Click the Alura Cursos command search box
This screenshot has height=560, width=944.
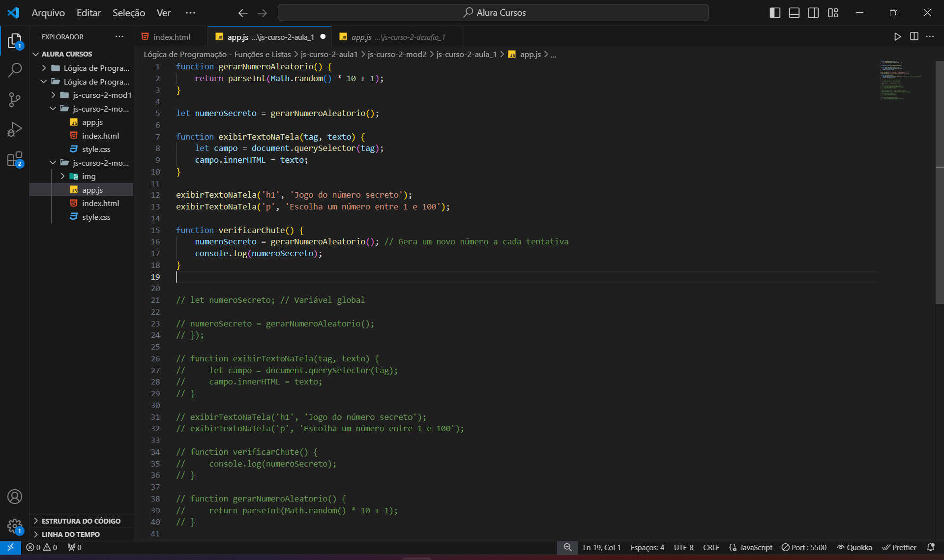point(493,13)
